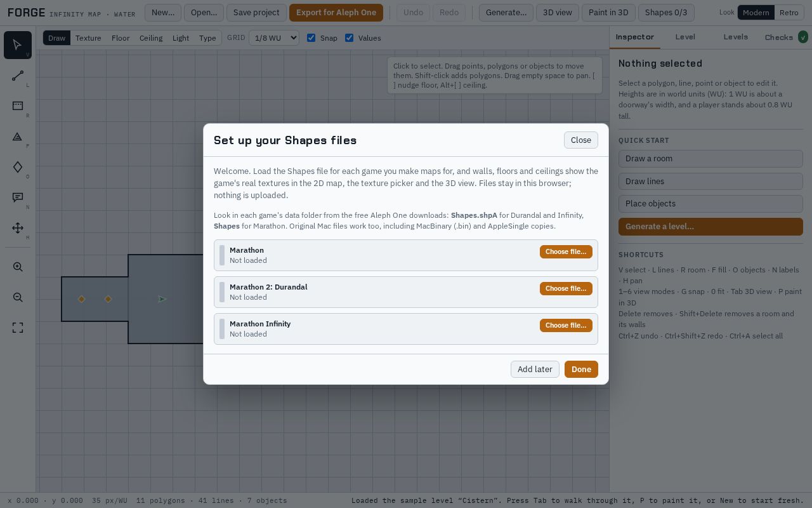Select the Objects placement tool
The image size is (812, 508).
click(x=18, y=167)
